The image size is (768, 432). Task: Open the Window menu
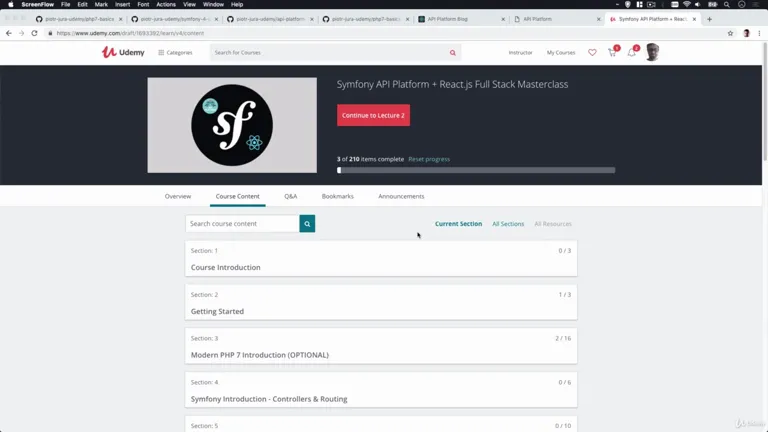[213, 4]
